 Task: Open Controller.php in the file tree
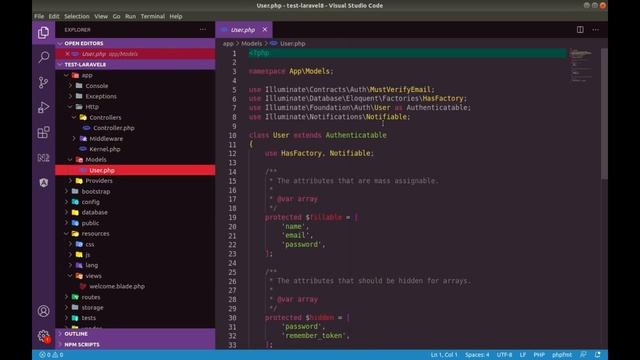click(114, 128)
